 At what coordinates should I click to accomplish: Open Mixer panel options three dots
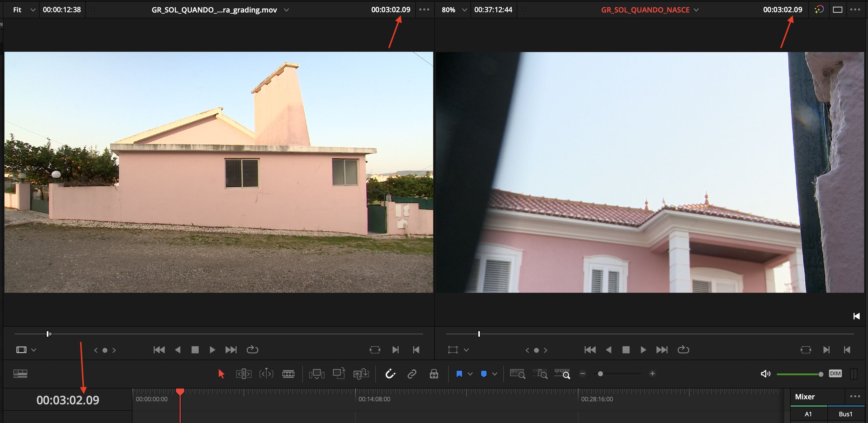coord(855,396)
